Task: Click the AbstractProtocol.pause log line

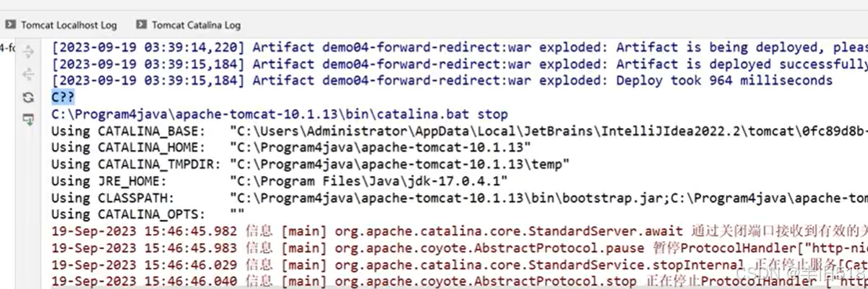Action: tap(459, 248)
